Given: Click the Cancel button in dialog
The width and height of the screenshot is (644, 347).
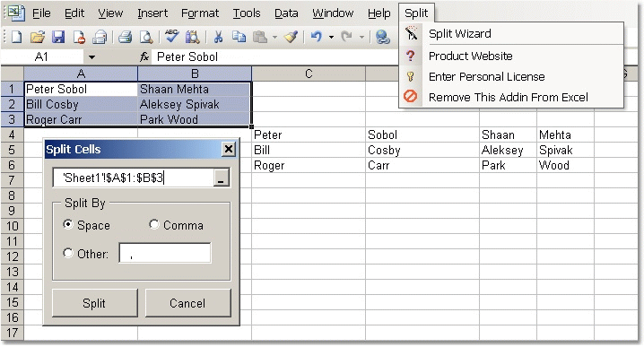Looking at the screenshot, I should [187, 303].
